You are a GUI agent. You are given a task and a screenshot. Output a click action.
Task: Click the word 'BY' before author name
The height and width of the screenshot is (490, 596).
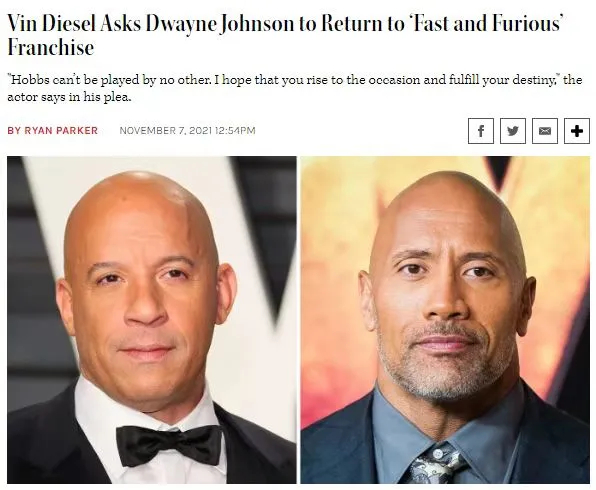14,130
